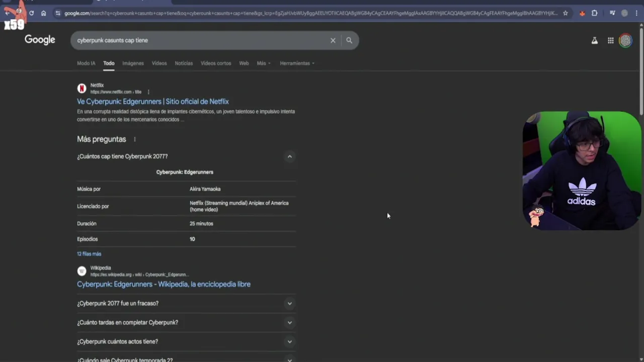Open the Herramientas dropdown
Image resolution: width=644 pixels, height=362 pixels.
click(297, 63)
